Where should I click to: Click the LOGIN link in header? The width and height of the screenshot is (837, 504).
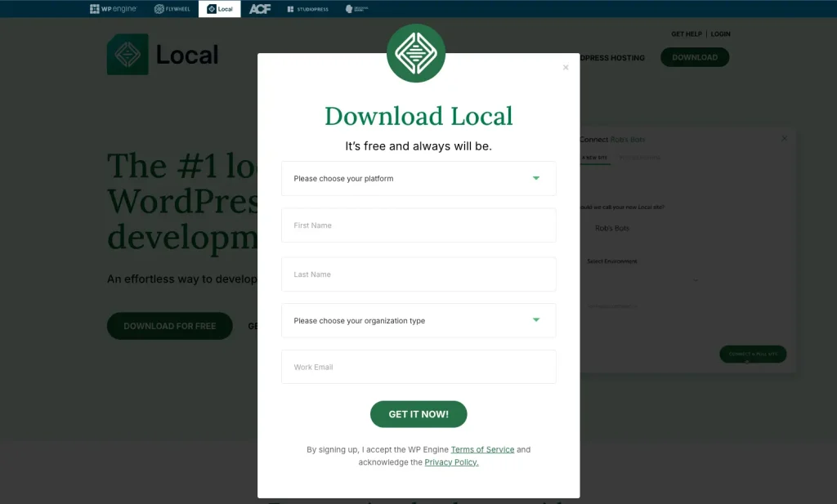[720, 34]
